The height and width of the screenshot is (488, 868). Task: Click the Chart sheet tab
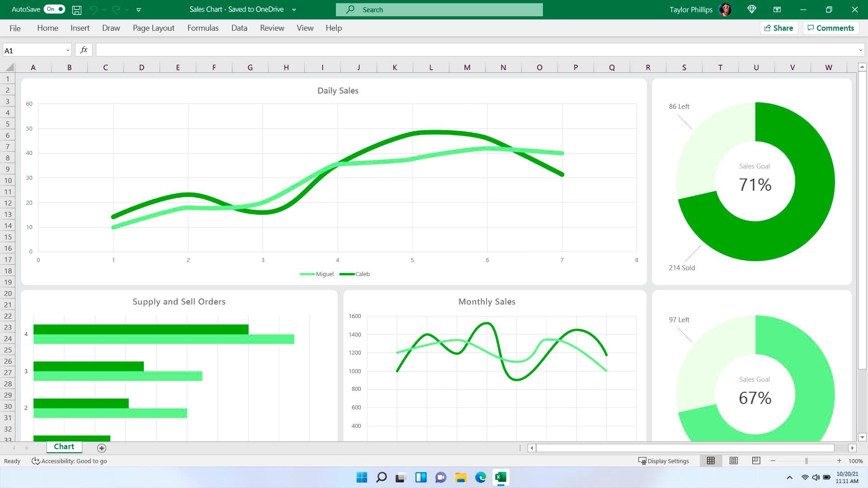coord(64,447)
